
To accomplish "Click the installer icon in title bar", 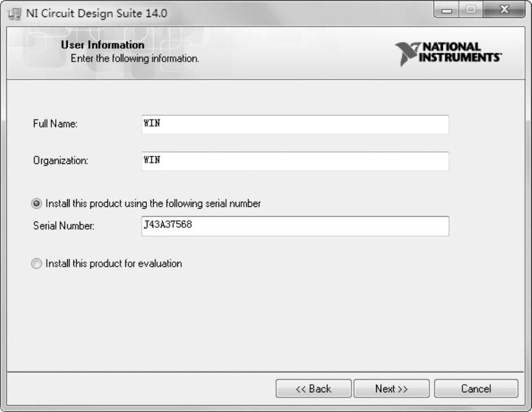I will pyautogui.click(x=14, y=14).
